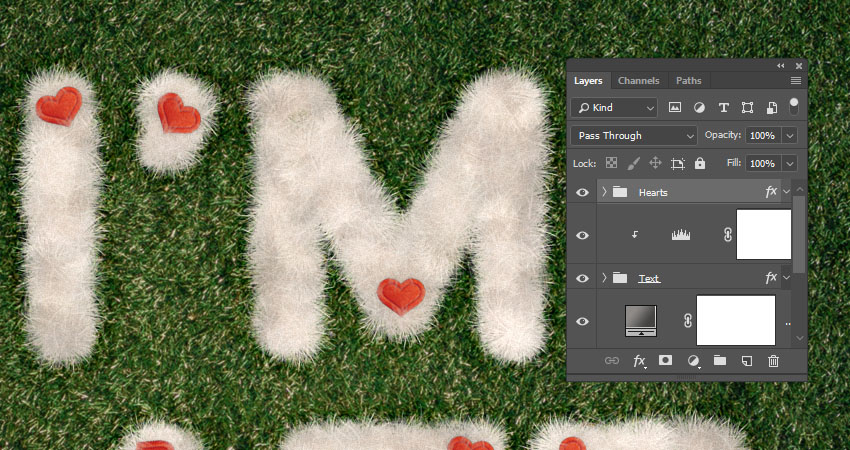Image resolution: width=850 pixels, height=450 pixels.
Task: Click gradient fill layer mask link icon
Action: 688,321
